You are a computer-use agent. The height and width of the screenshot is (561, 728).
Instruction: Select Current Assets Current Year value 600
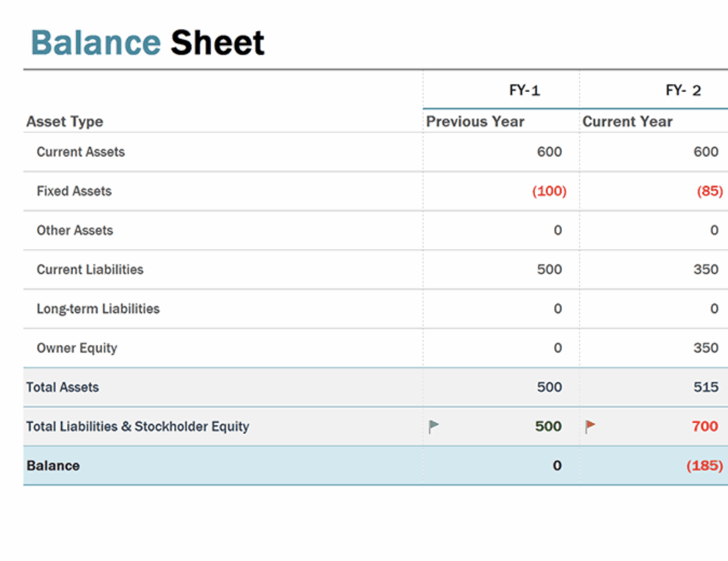point(706,152)
